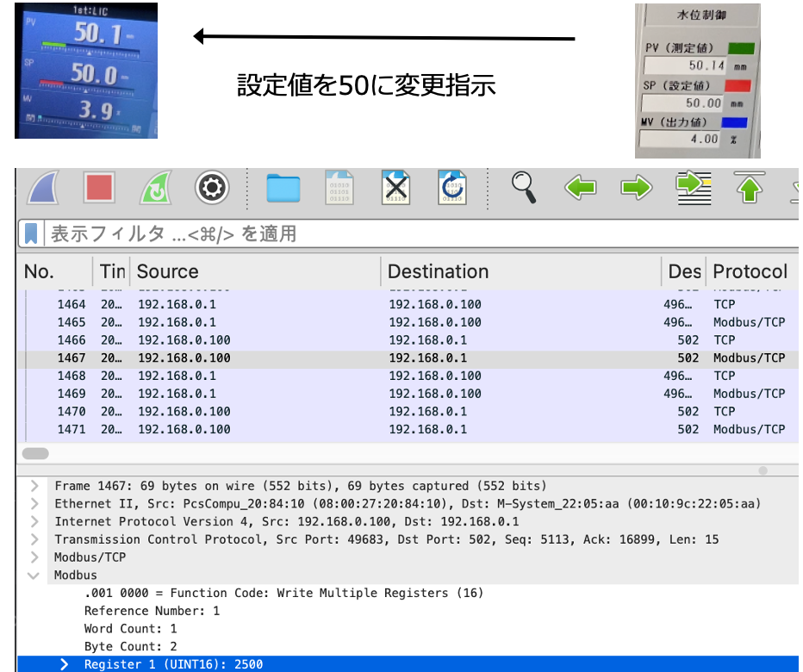Stop the running packet capture
Screen dimensions: 803x672
pyautogui.click(x=99, y=188)
